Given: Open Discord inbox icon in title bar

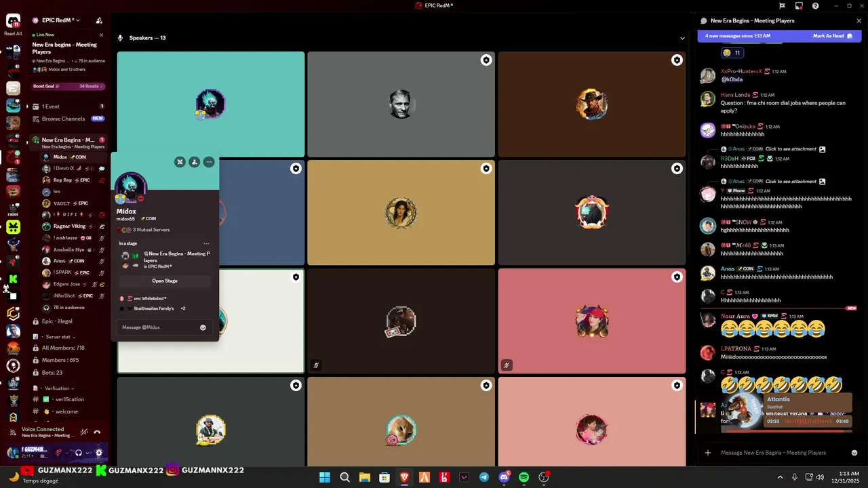Looking at the screenshot, I should coord(799,5).
